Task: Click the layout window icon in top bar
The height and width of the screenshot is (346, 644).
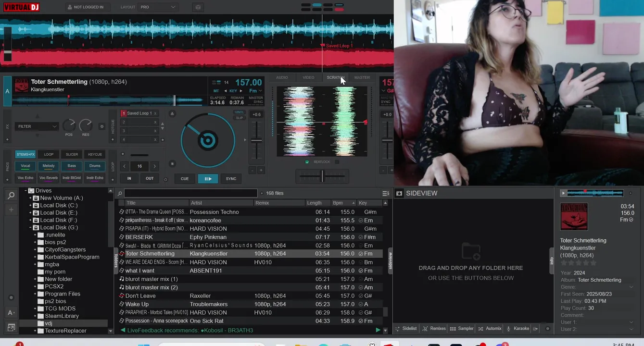Action: click(x=198, y=7)
